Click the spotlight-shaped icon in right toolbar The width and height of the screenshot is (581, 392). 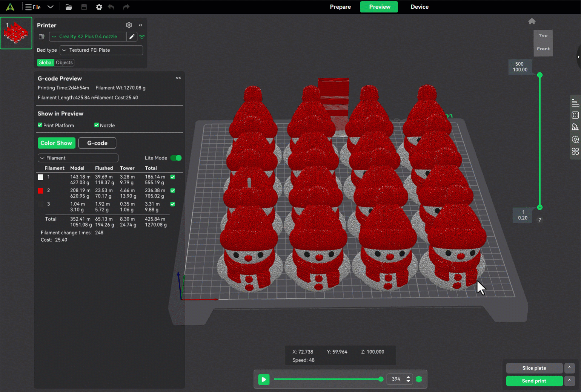(x=575, y=127)
